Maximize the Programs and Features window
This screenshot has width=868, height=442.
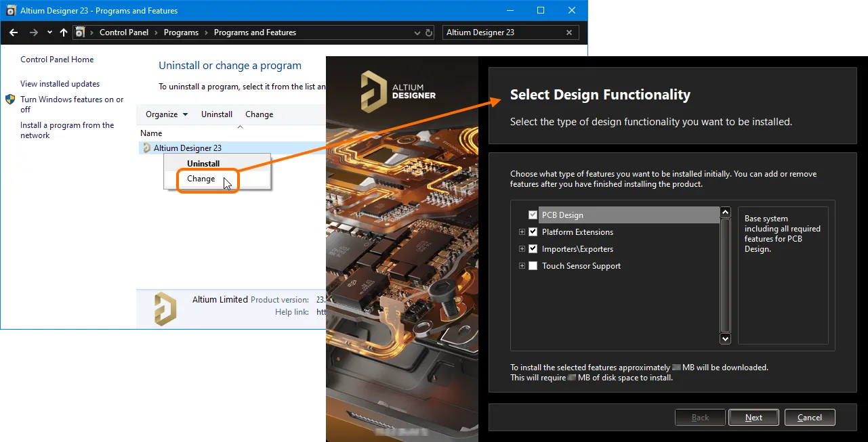click(541, 10)
